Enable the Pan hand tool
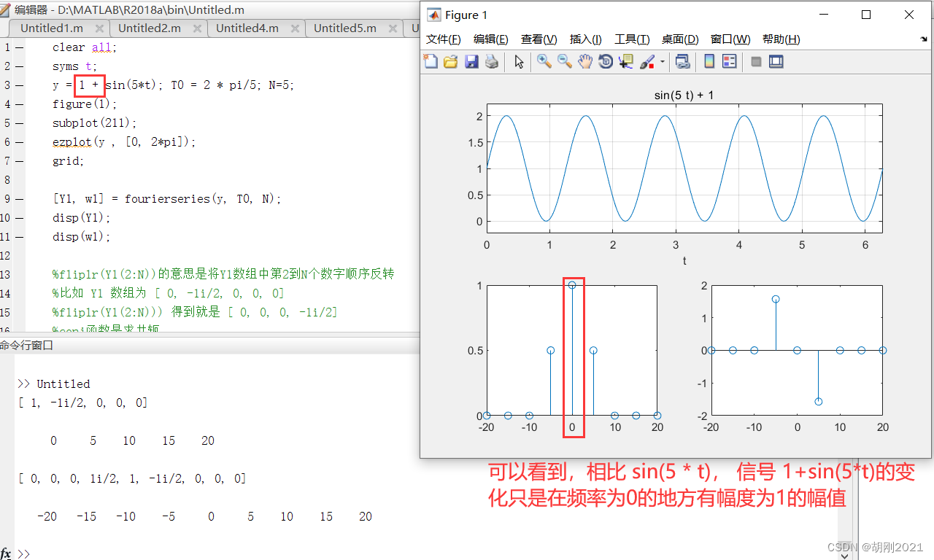934x560 pixels. click(585, 62)
